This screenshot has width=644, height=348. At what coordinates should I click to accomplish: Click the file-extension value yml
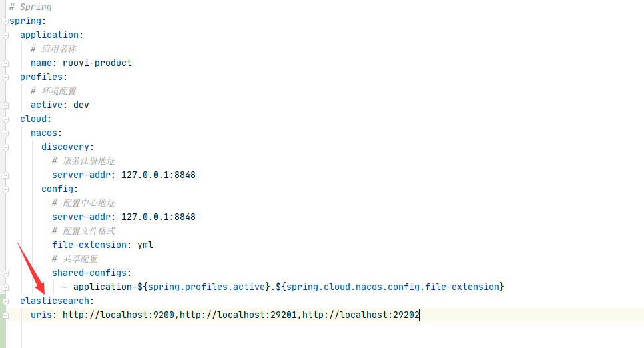coord(145,245)
